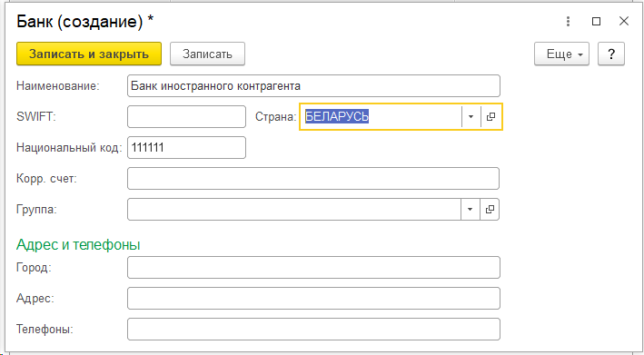Expand the Страна dropdown list
The image size is (644, 355).
(471, 116)
